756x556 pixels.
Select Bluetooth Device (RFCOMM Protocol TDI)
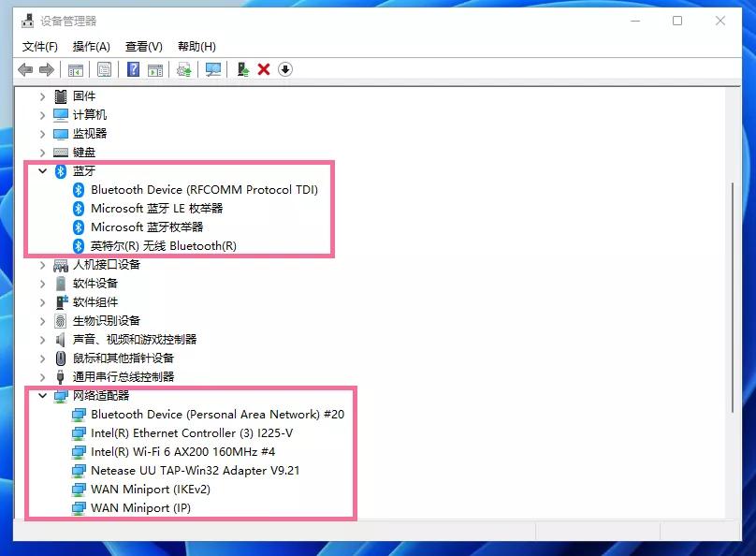coord(204,190)
